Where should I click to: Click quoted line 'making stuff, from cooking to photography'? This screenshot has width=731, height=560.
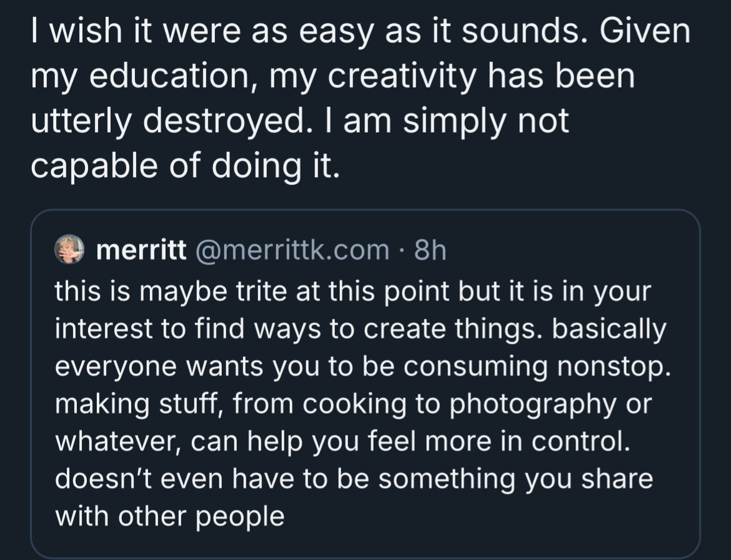[x=354, y=404]
